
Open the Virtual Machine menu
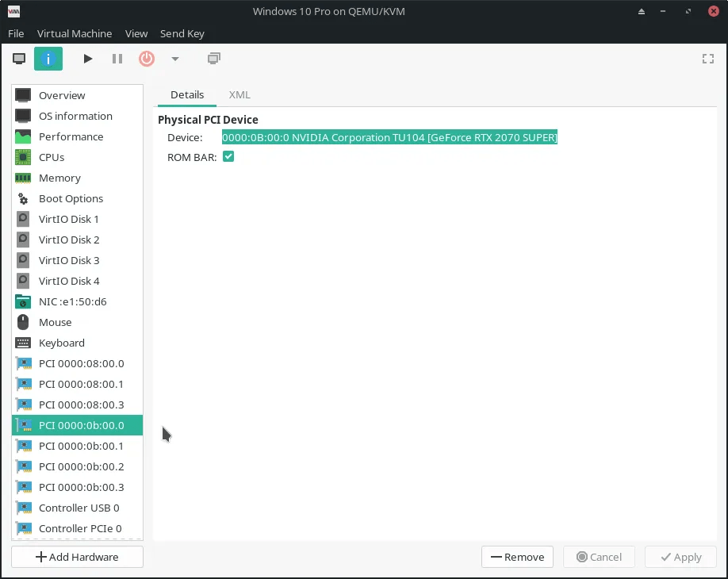(x=75, y=34)
